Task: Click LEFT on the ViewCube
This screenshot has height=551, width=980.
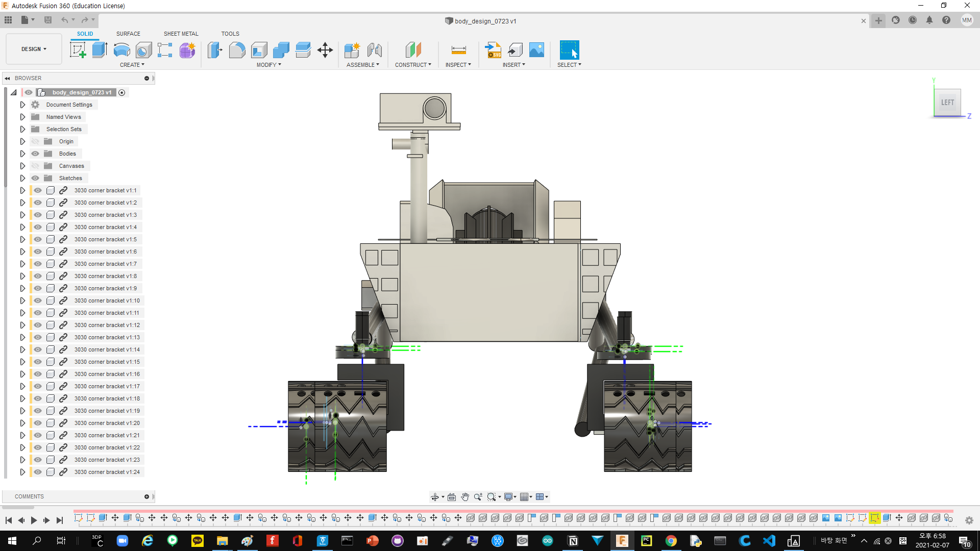Action: pos(947,102)
